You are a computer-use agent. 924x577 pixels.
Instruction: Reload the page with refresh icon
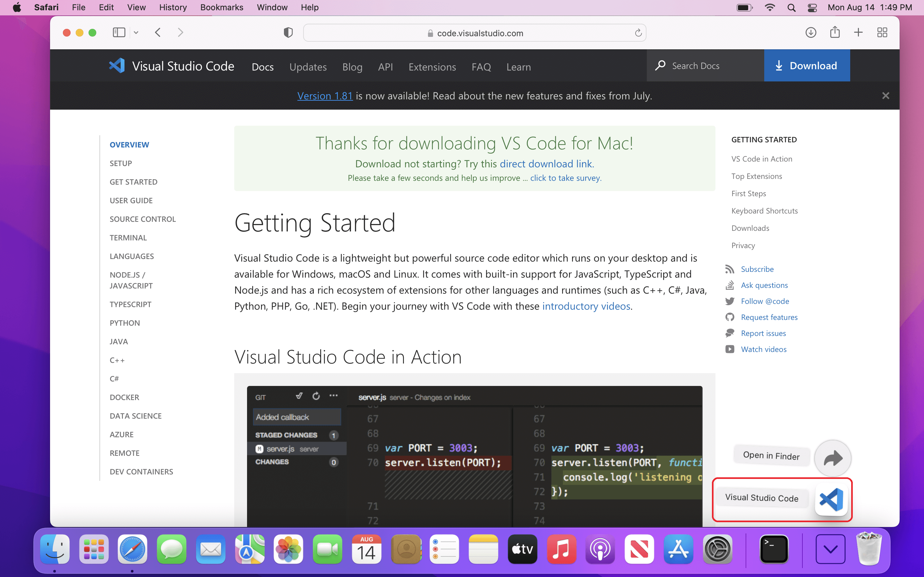click(638, 33)
